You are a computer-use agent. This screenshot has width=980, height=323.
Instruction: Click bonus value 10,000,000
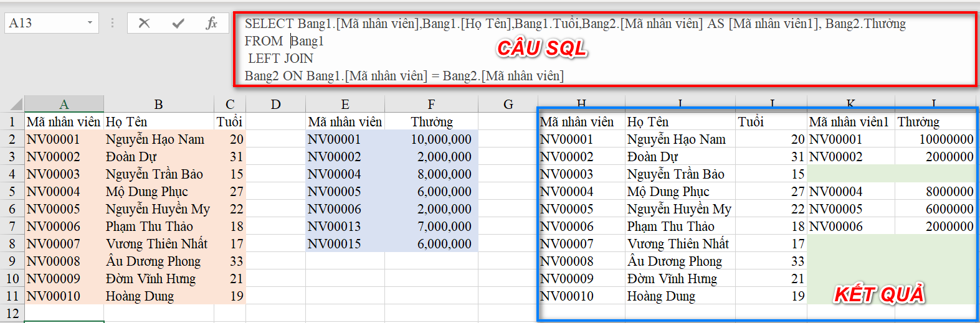pyautogui.click(x=431, y=139)
